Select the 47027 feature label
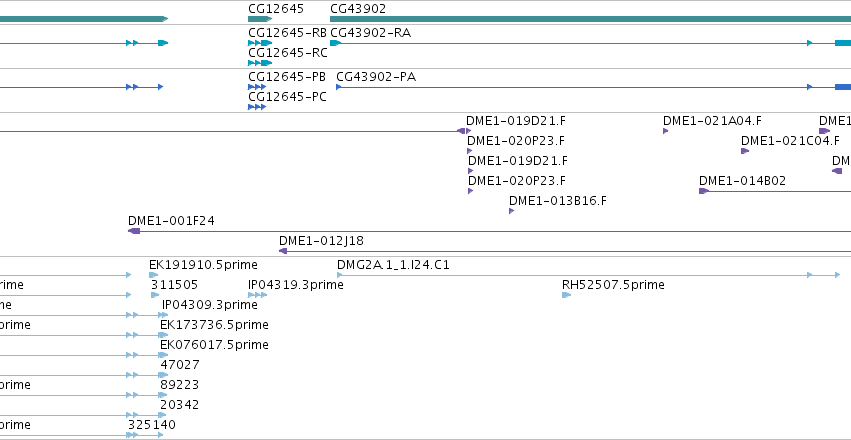 tap(180, 365)
